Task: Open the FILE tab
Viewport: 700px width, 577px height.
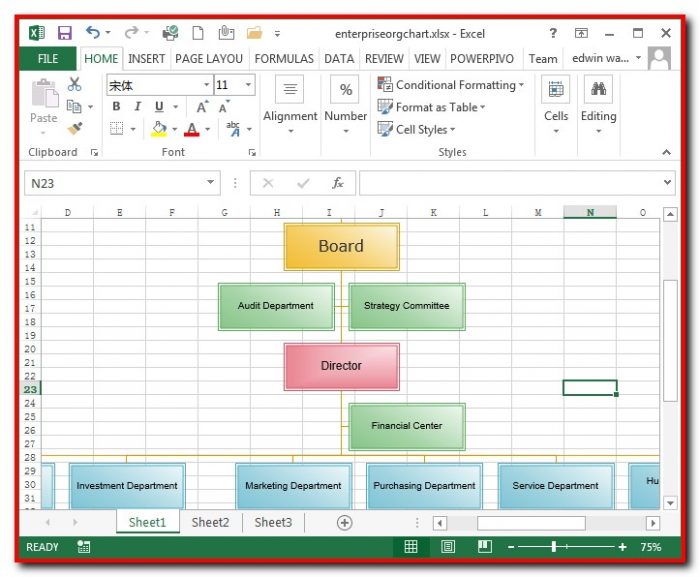Action: click(48, 59)
